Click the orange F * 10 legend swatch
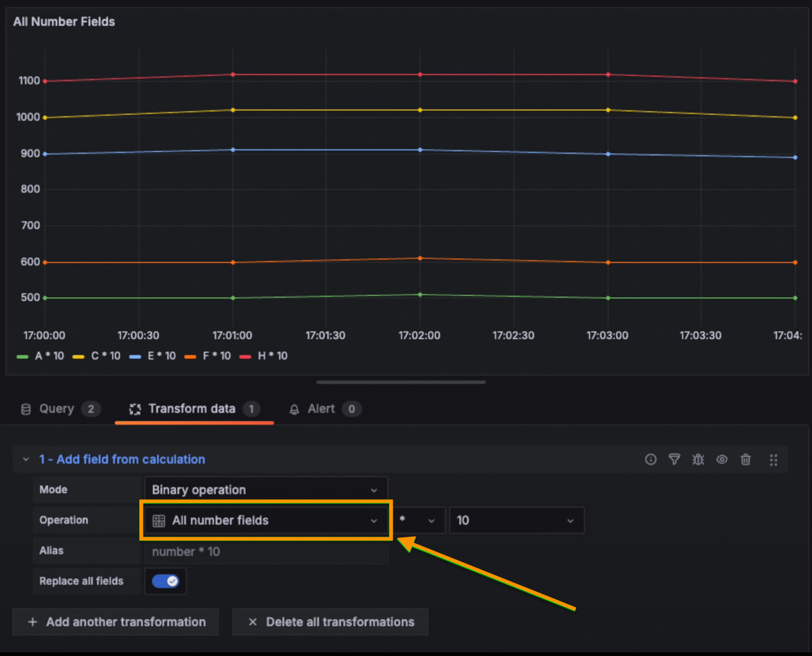 pyautogui.click(x=190, y=356)
